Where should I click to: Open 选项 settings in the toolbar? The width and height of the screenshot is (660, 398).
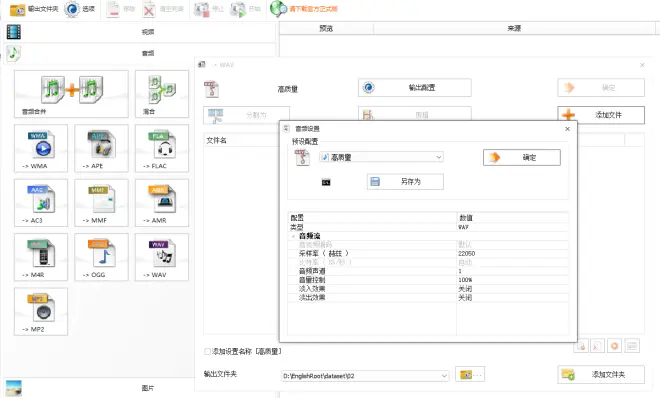[x=80, y=9]
